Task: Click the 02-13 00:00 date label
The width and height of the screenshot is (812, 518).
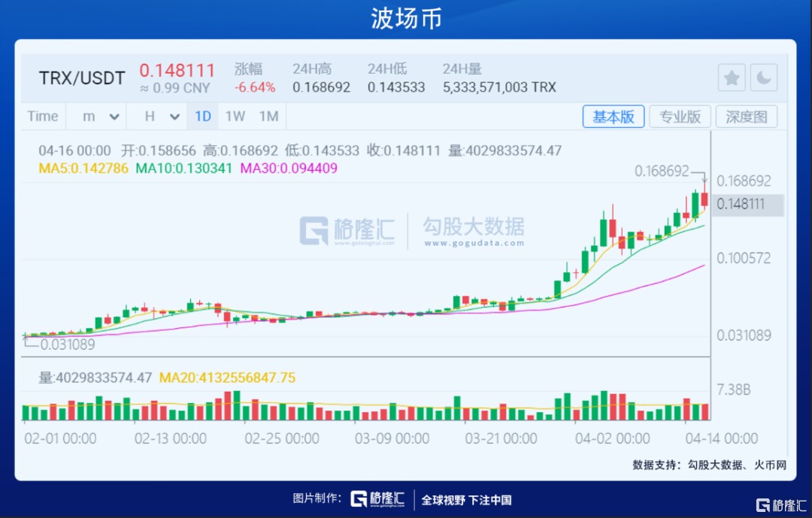Action: tap(171, 439)
